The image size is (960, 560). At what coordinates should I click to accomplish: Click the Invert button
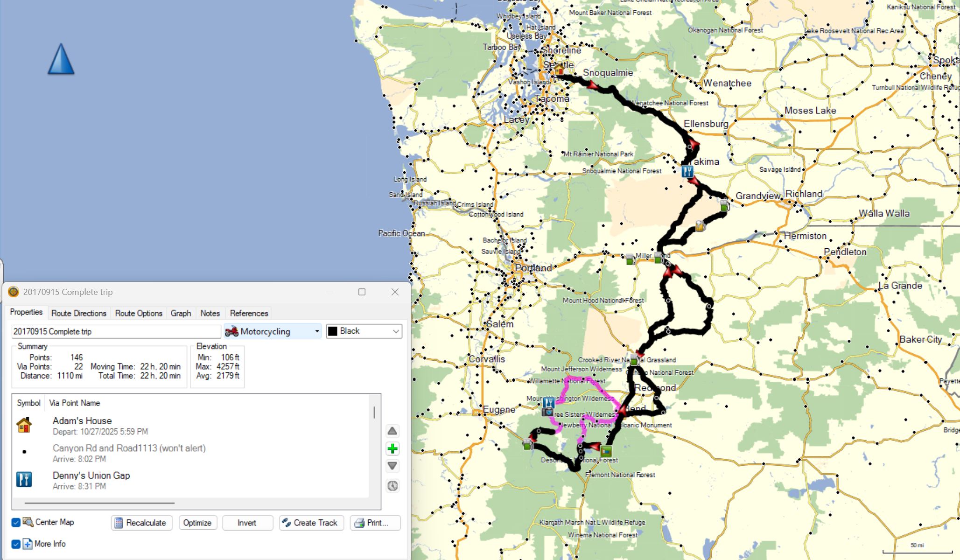pyautogui.click(x=247, y=523)
